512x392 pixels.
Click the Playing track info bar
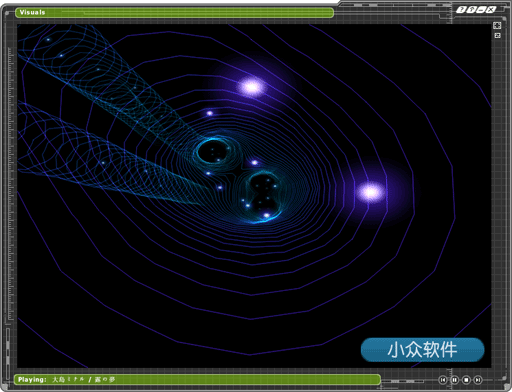tap(197, 379)
